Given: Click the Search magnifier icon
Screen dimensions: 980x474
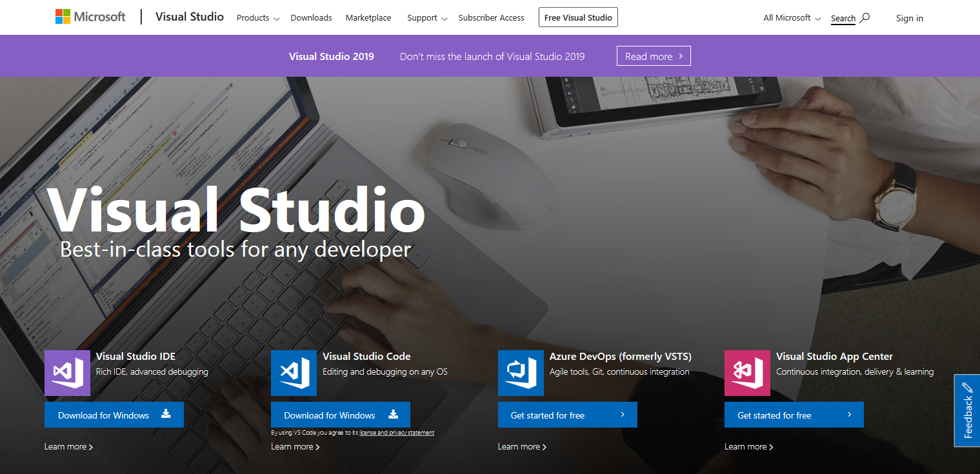Looking at the screenshot, I should [865, 17].
